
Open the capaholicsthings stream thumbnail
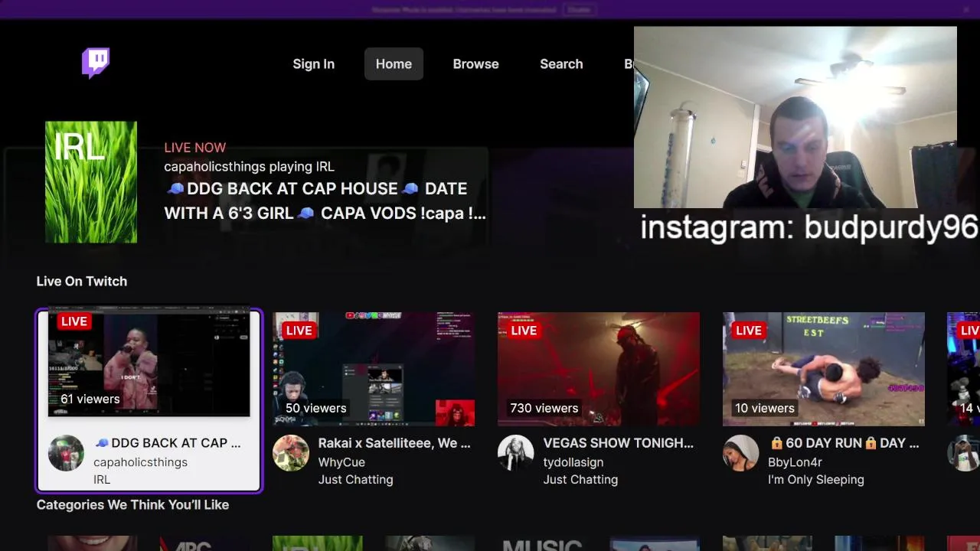pos(149,364)
